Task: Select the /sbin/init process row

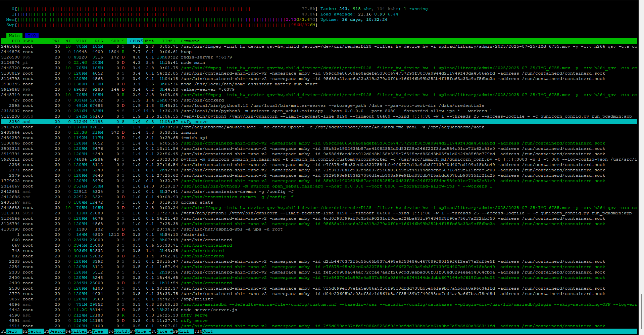Action: pos(319,235)
